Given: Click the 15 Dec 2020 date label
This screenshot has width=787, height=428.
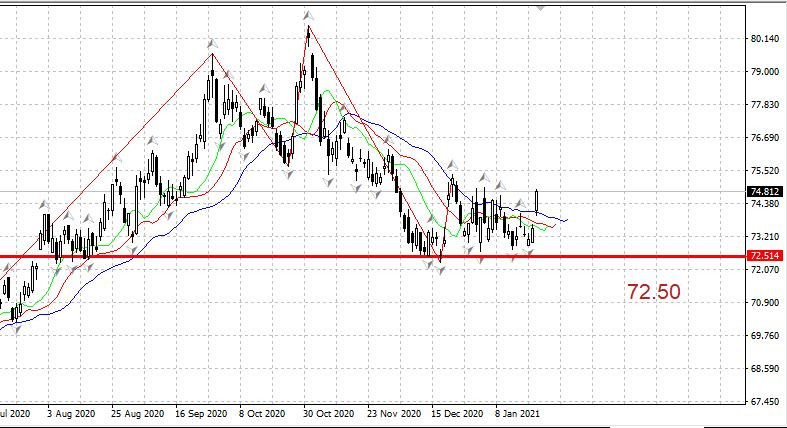Looking at the screenshot, I should (x=457, y=414).
